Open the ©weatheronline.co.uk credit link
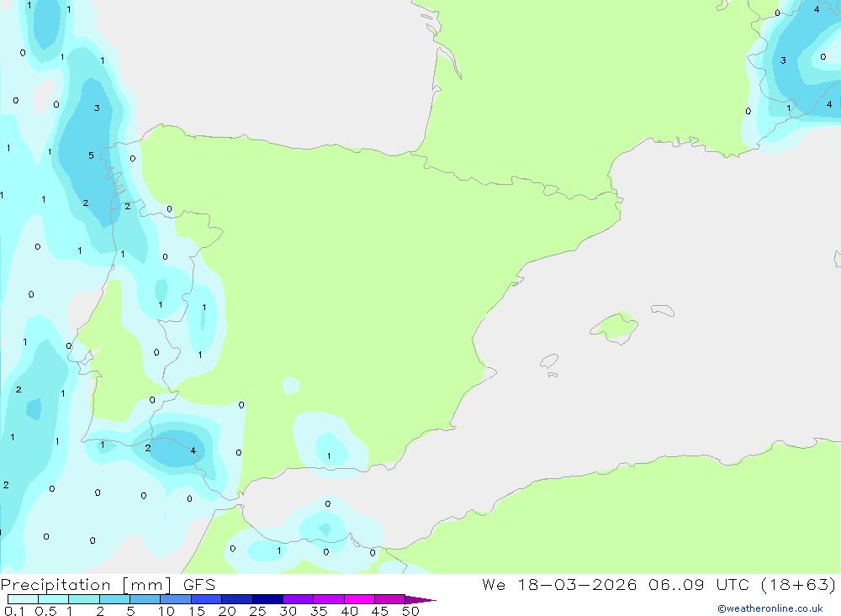 coord(770,608)
